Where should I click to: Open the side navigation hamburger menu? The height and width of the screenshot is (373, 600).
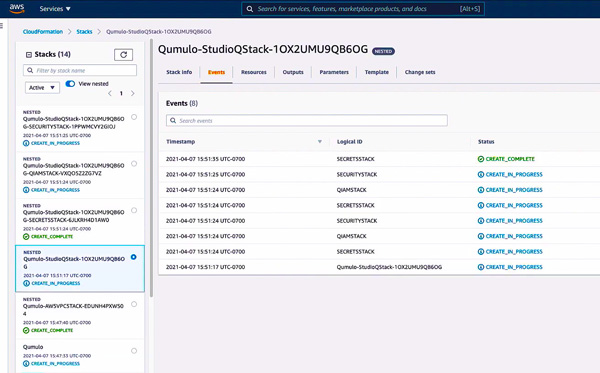coord(2,26)
